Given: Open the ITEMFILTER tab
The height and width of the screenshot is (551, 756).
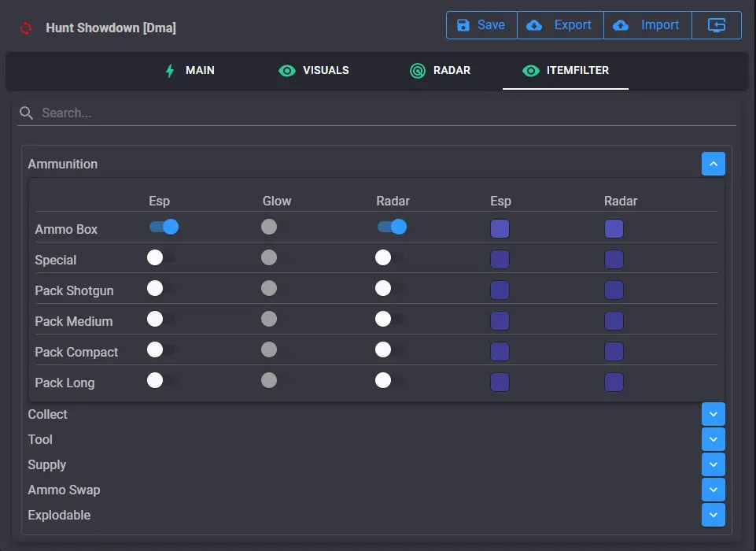Looking at the screenshot, I should tap(566, 71).
